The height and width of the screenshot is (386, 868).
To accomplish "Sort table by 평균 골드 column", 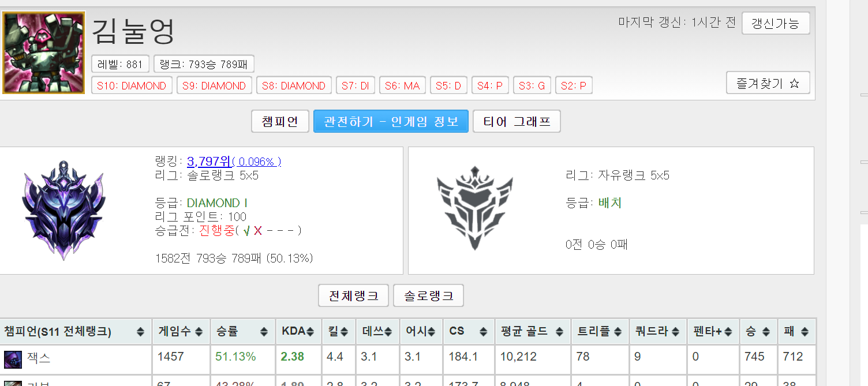I will point(533,332).
